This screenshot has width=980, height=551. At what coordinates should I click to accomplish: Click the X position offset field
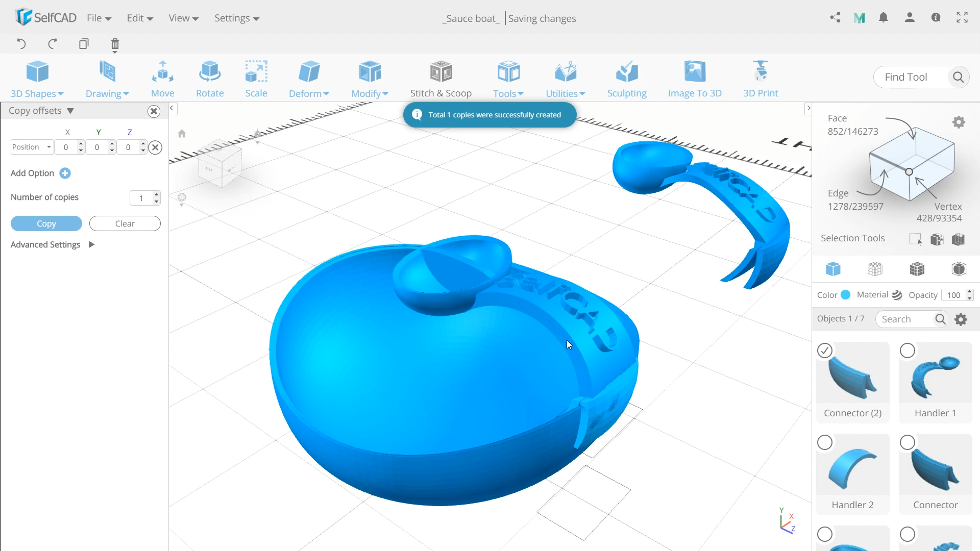(66, 147)
